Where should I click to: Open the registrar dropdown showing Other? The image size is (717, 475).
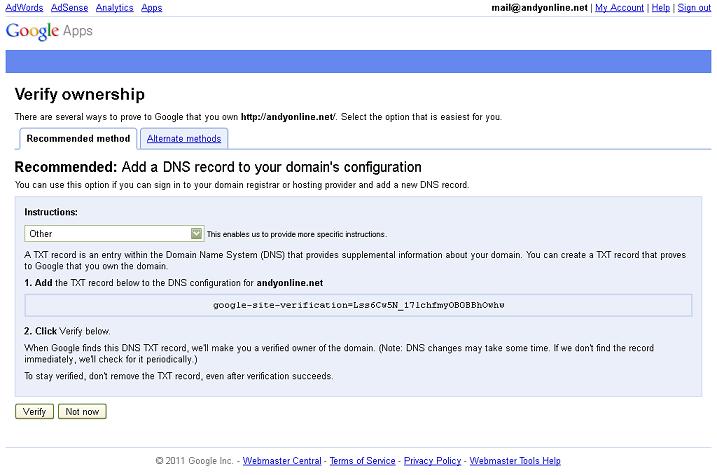[x=114, y=234]
